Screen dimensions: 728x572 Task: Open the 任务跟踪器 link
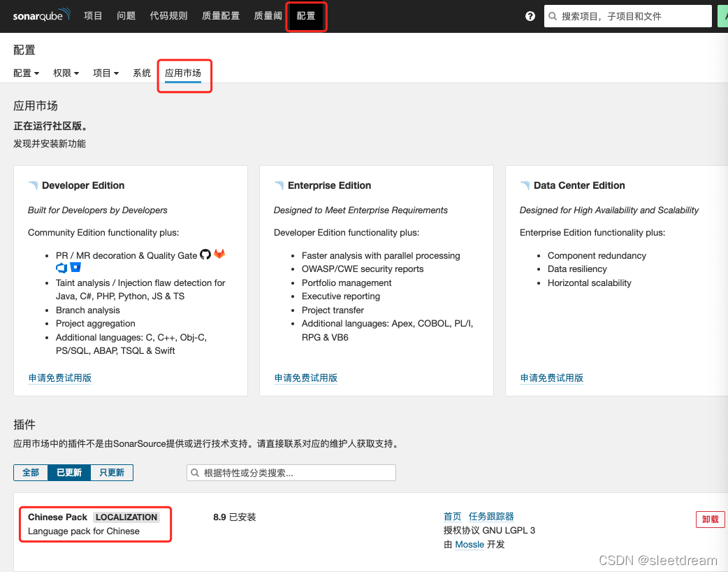click(491, 516)
